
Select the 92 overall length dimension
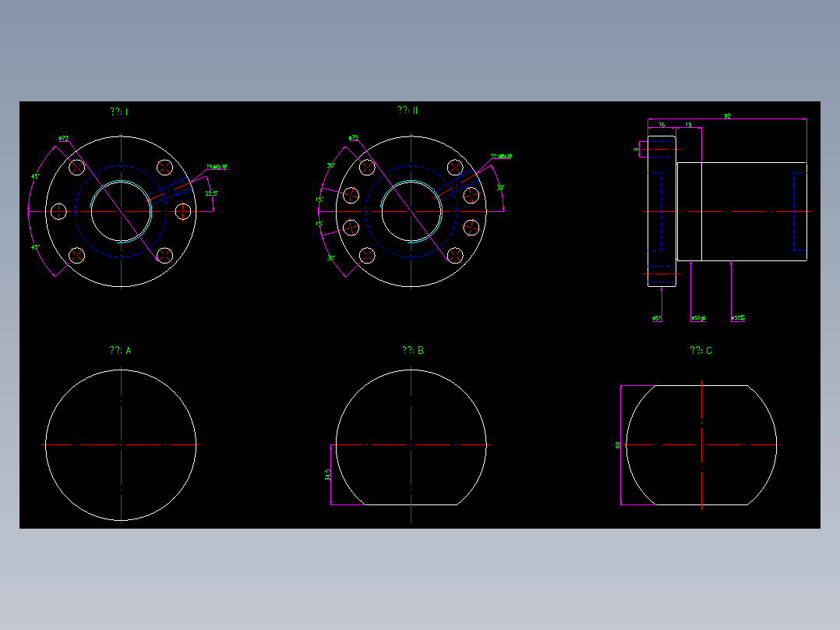[727, 116]
